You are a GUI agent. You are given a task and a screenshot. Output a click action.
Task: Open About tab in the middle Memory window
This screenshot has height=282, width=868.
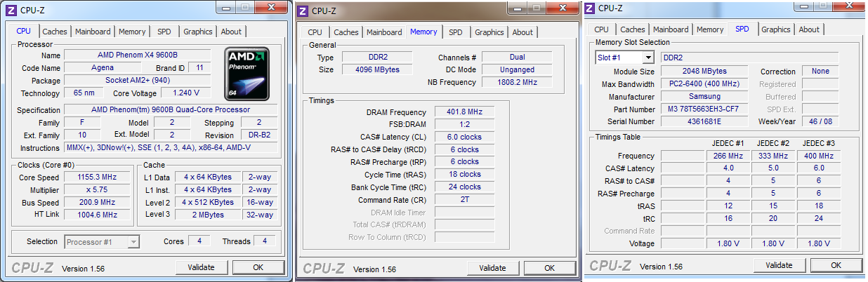point(522,32)
